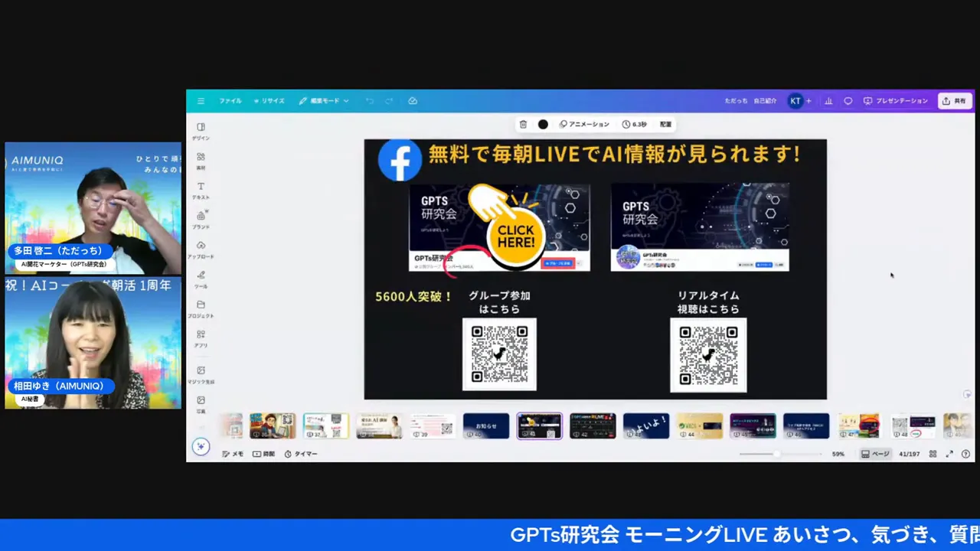Open the アプリ sidebar panel

click(x=201, y=339)
